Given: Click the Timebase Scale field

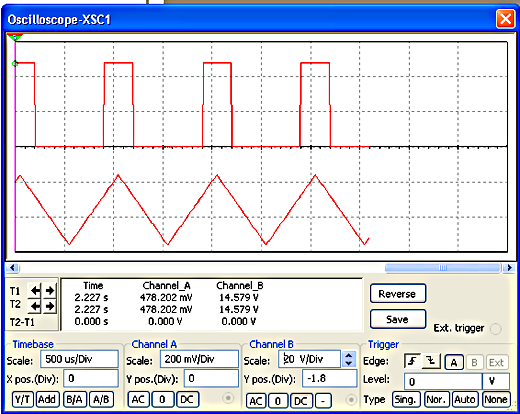Looking at the screenshot, I should click(x=79, y=359).
